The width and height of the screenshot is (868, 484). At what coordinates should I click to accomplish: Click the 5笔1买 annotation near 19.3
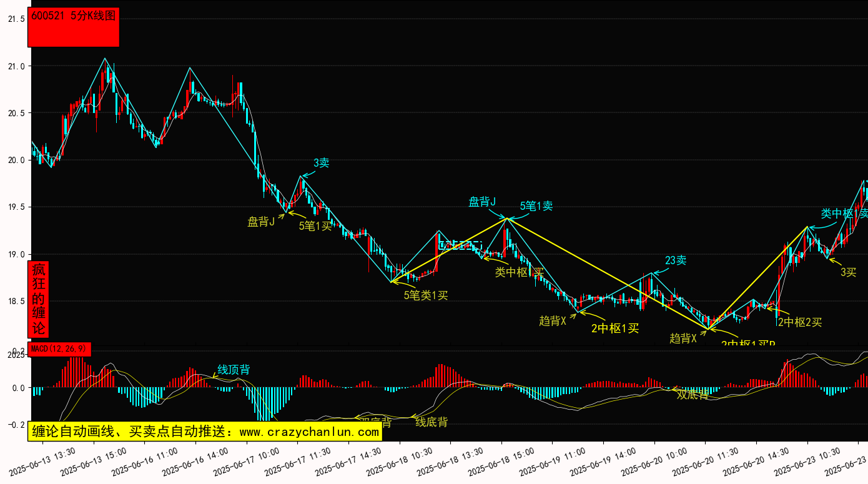click(315, 226)
